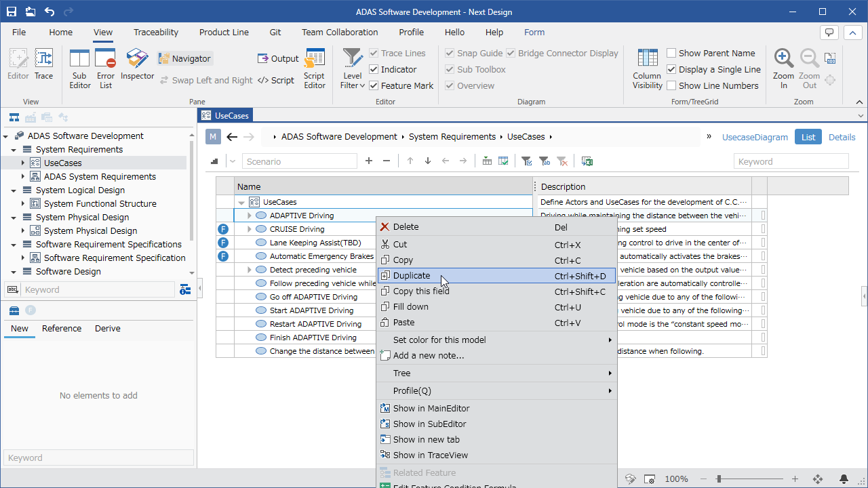The image size is (868, 488).
Task: Switch to the Details view
Action: coord(842,137)
